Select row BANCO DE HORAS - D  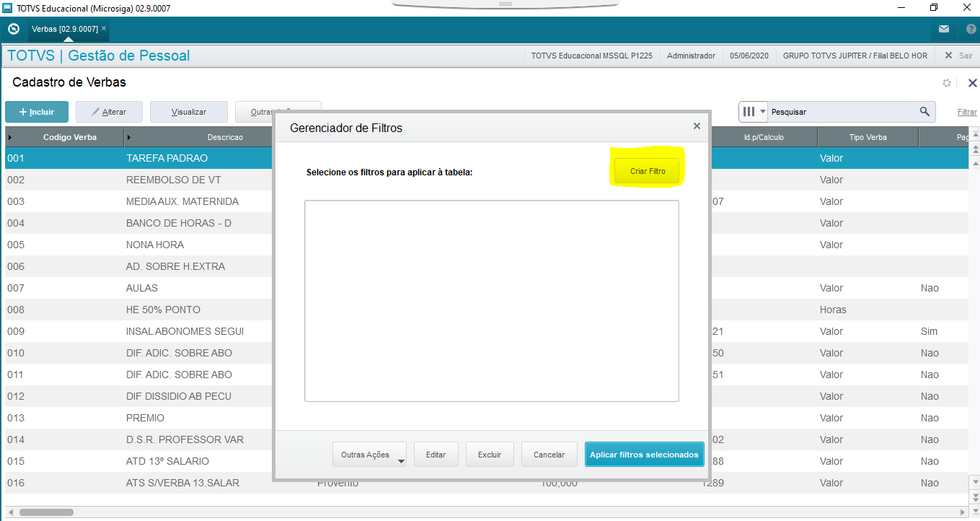click(138, 223)
